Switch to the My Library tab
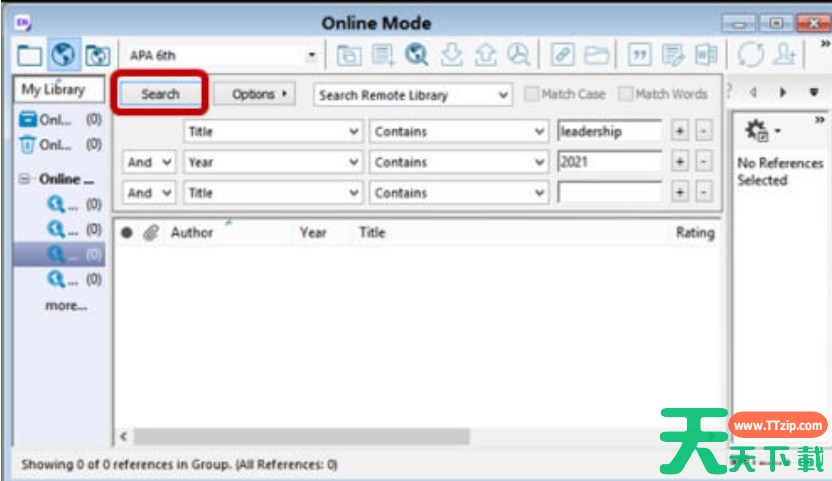Image resolution: width=832 pixels, height=481 pixels. [54, 89]
